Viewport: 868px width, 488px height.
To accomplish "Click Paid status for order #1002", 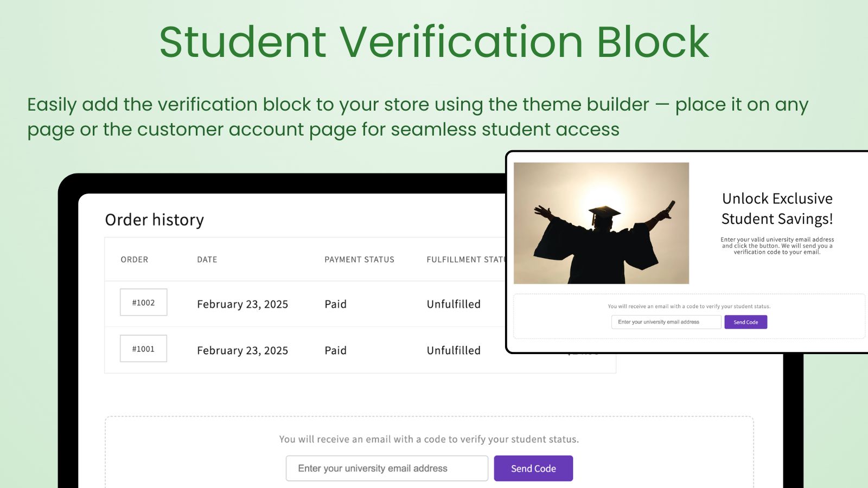I will 335,304.
